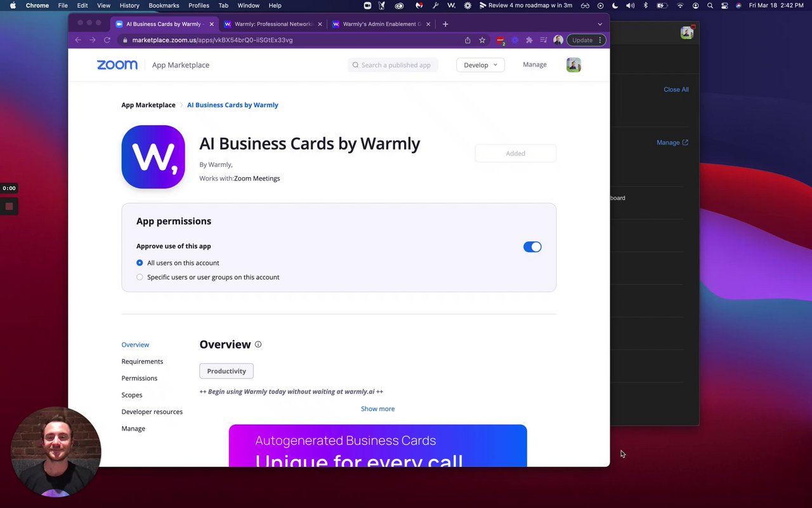Click Manage in the Zoom Marketplace header

(535, 65)
